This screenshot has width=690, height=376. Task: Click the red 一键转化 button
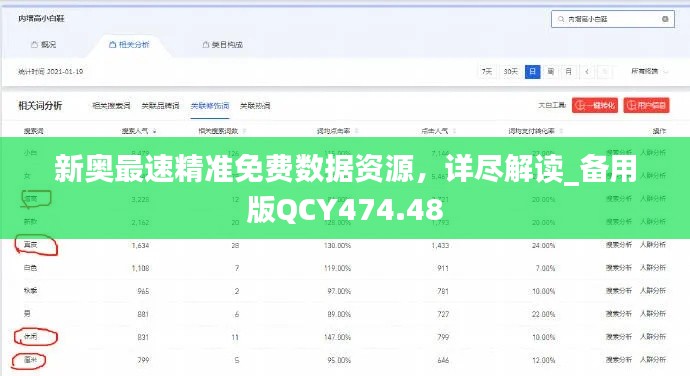pyautogui.click(x=595, y=105)
